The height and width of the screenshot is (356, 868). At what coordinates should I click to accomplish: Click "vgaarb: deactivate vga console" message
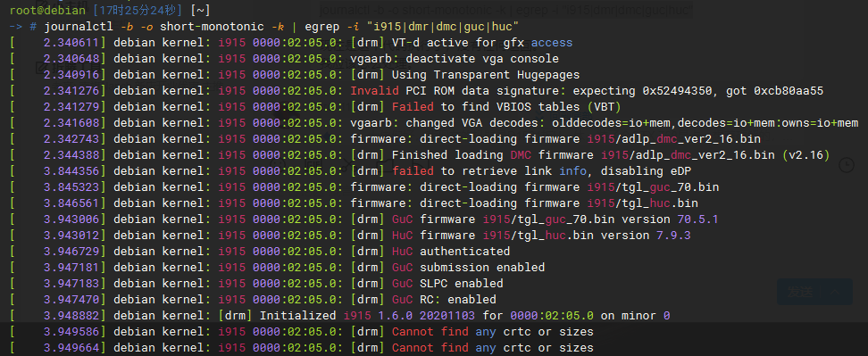[455, 59]
